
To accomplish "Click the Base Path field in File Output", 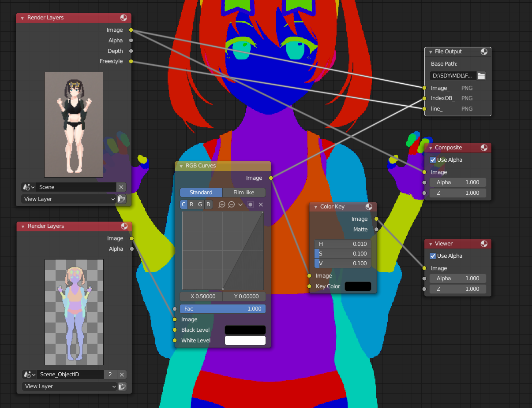I will click(x=453, y=75).
